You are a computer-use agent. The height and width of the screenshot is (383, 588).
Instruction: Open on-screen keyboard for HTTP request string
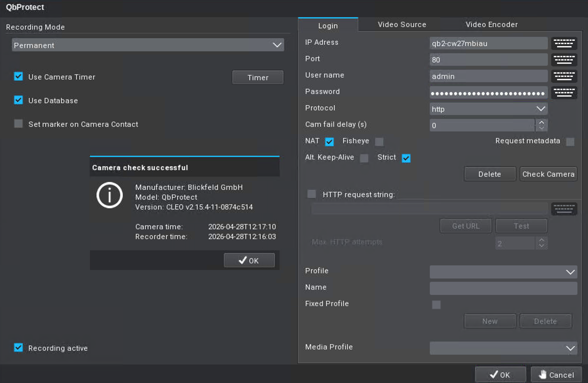[x=564, y=209]
